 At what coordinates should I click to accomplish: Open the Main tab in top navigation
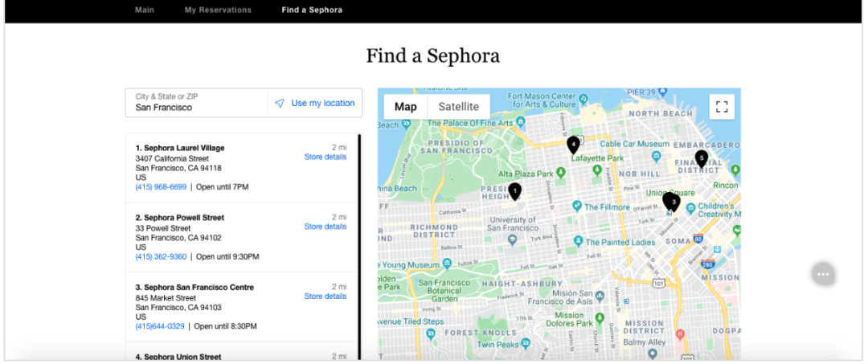coord(145,10)
